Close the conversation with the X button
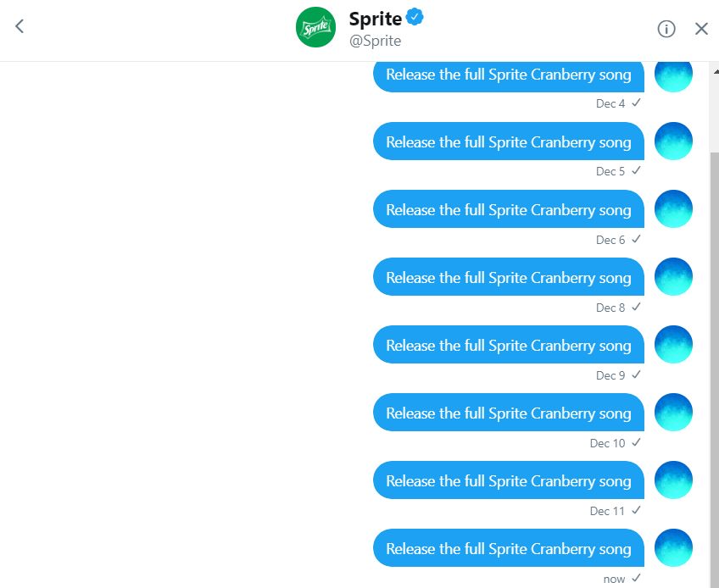Image resolution: width=719 pixels, height=588 pixels. (x=701, y=28)
